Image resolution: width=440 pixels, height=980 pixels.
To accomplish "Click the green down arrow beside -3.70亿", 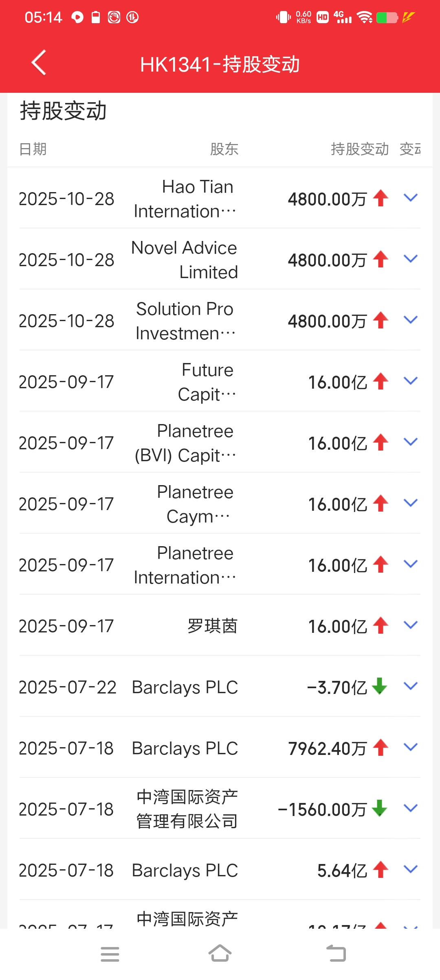I will click(x=380, y=686).
